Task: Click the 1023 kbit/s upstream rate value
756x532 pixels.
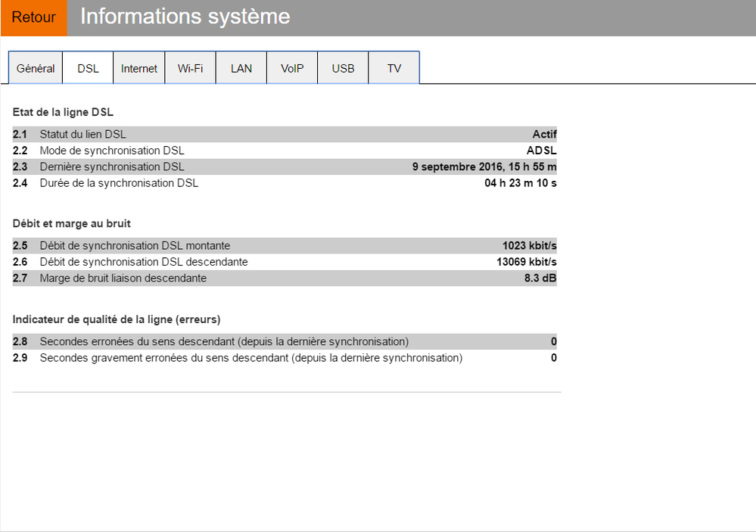Action: (529, 246)
